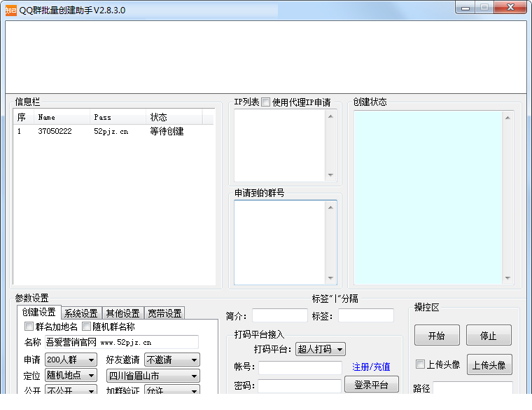The height and width of the screenshot is (410, 532).
Task: Click scroll-down arrow in the 申请到的群号 box
Action: click(x=330, y=278)
